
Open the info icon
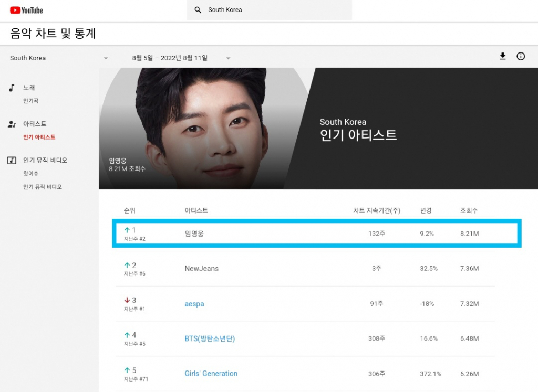(521, 56)
